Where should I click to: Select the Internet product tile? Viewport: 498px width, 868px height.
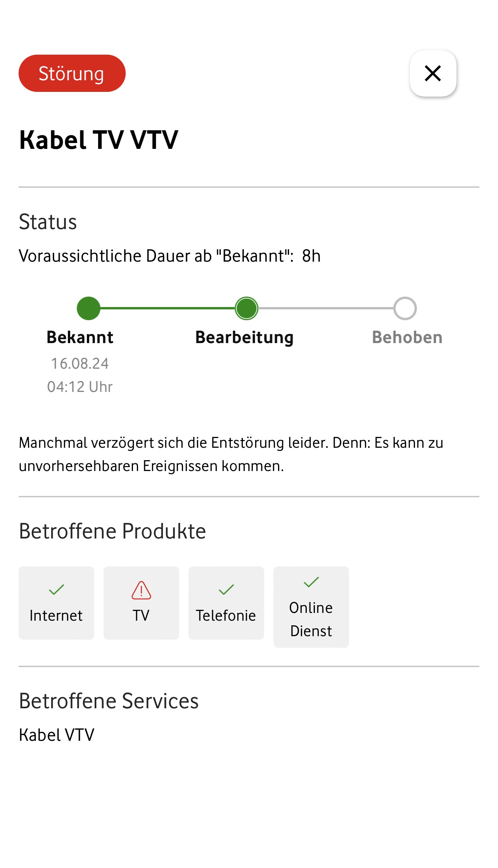(x=56, y=603)
